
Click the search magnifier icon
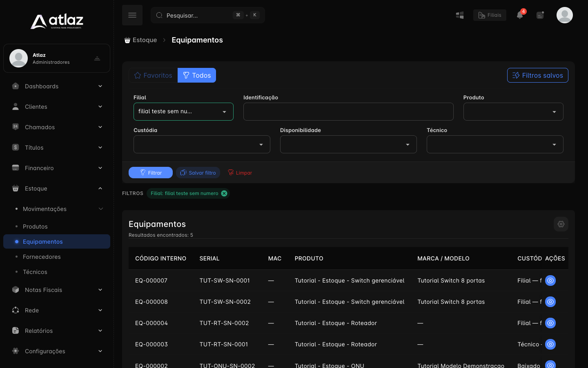pos(159,15)
